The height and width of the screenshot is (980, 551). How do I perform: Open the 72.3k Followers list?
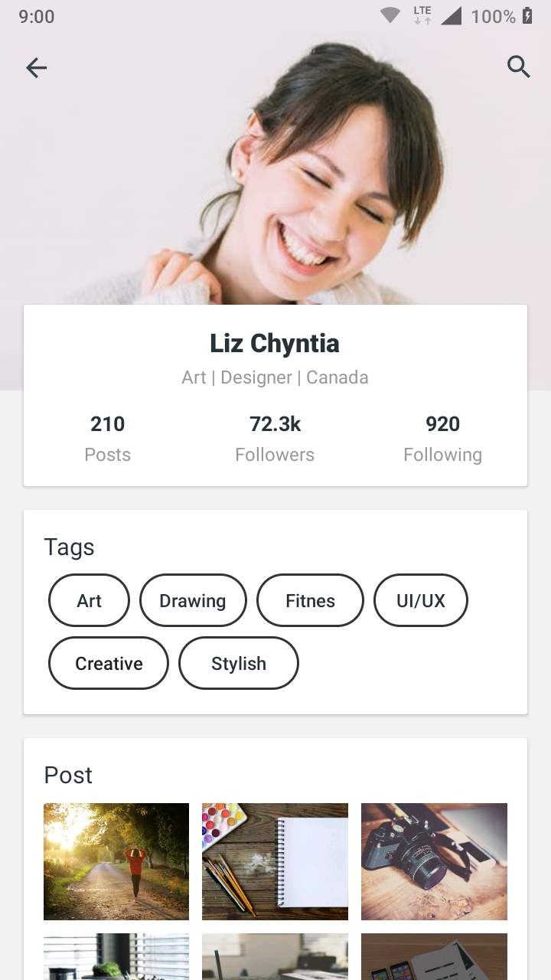[275, 439]
